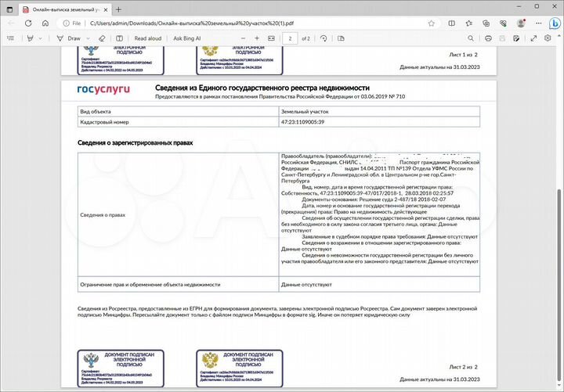This screenshot has height=392, width=564.
Task: Open the user profile menu
Action: tap(521, 23)
